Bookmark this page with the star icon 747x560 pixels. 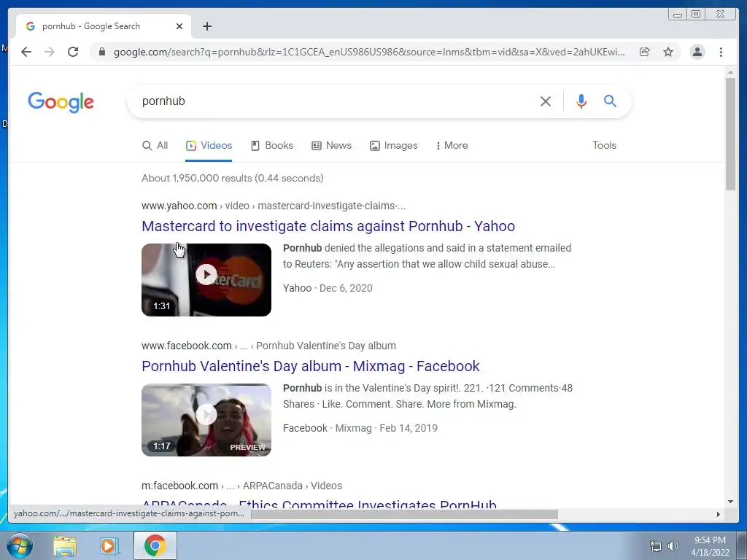coord(668,52)
